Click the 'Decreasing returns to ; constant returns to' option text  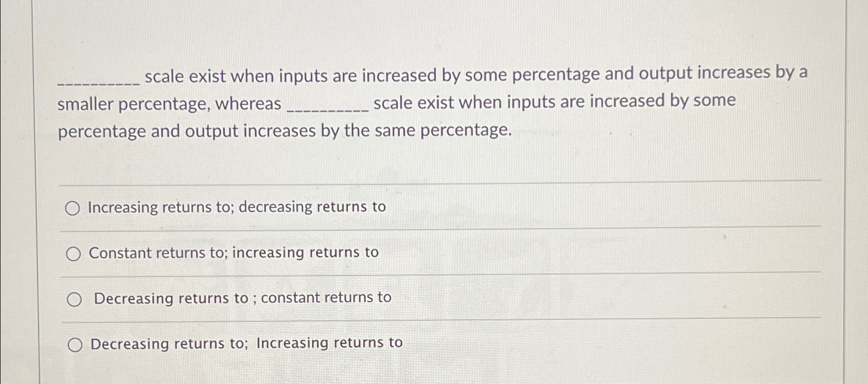(x=243, y=298)
